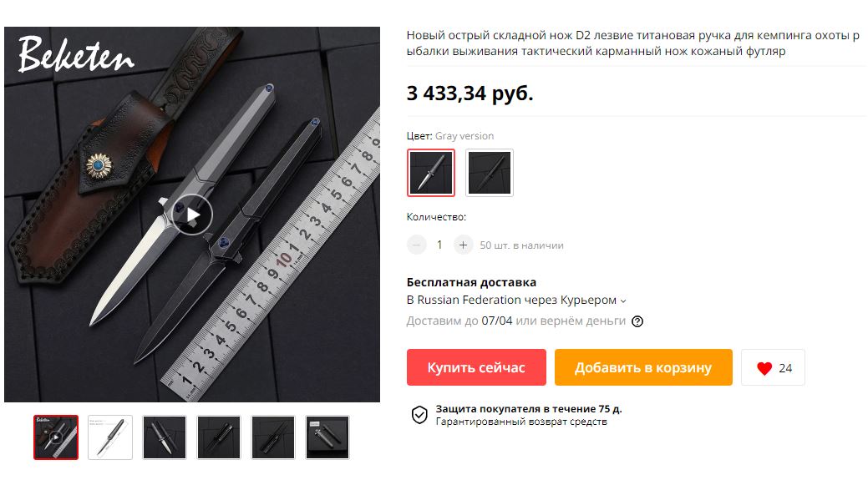The image size is (868, 480).
Task: Increase quantity with plus button
Action: click(x=464, y=245)
